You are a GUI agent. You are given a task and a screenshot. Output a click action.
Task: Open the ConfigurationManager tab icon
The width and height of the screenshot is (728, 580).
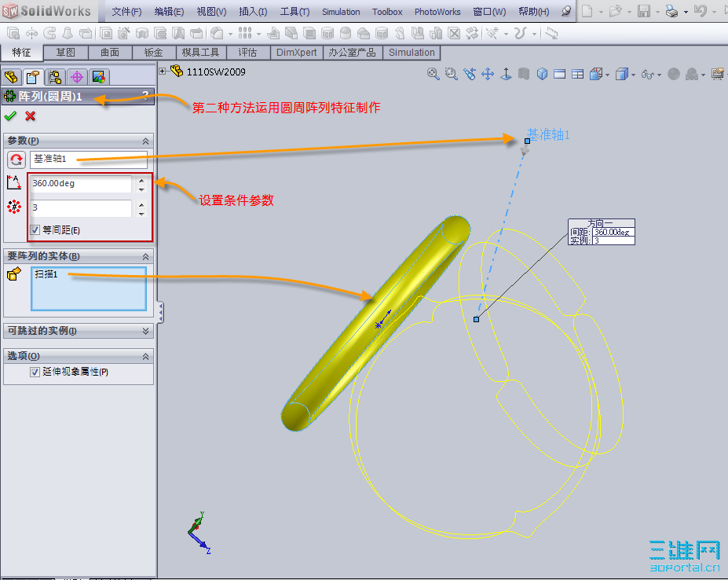(x=55, y=77)
